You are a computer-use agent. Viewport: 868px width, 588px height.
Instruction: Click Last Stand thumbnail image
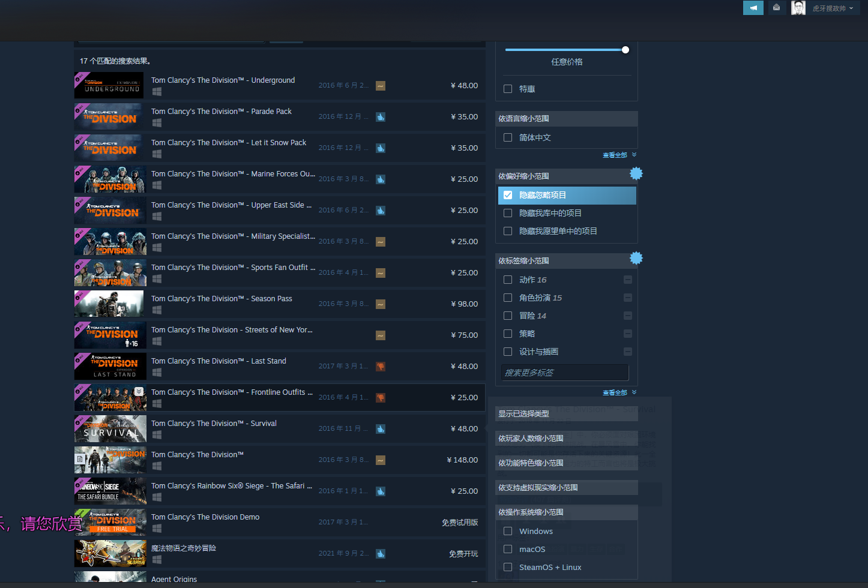(110, 366)
